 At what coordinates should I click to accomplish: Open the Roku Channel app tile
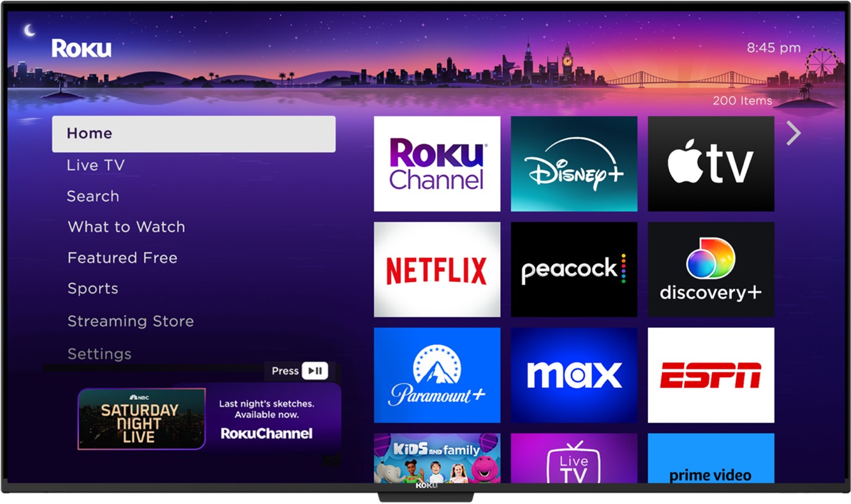(437, 164)
